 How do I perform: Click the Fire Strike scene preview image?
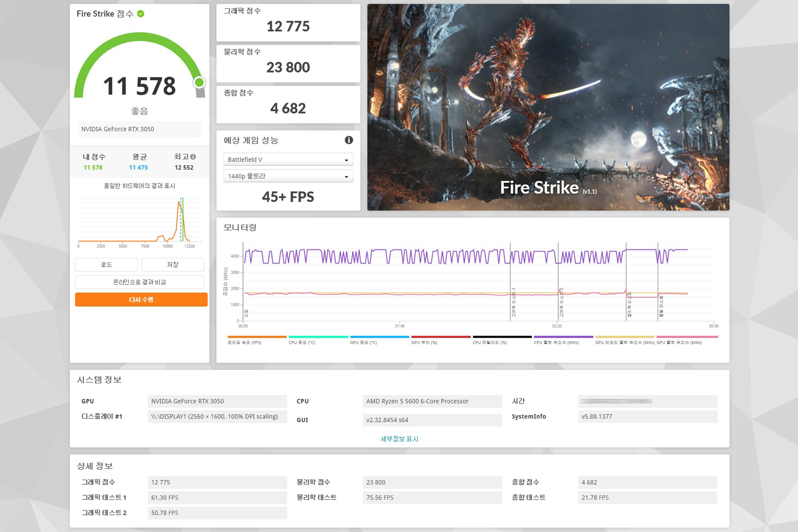tap(548, 107)
